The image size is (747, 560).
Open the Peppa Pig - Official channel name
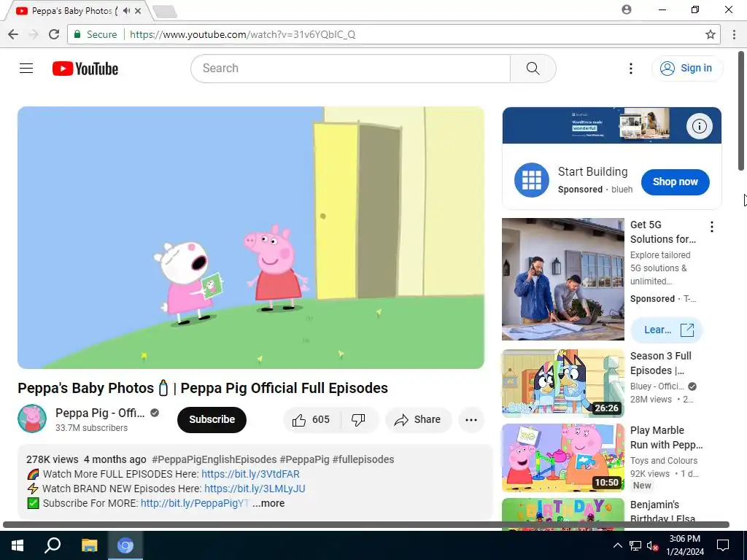[x=100, y=413]
